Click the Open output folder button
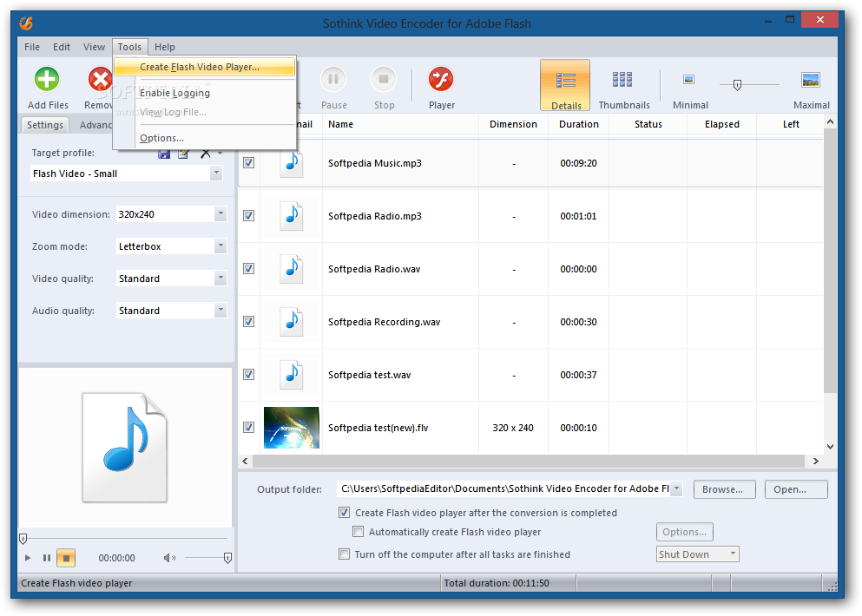 tap(795, 489)
